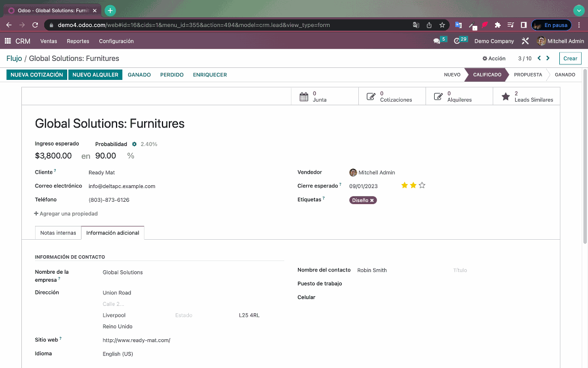Click the Nueva Cotización button

pyautogui.click(x=37, y=75)
